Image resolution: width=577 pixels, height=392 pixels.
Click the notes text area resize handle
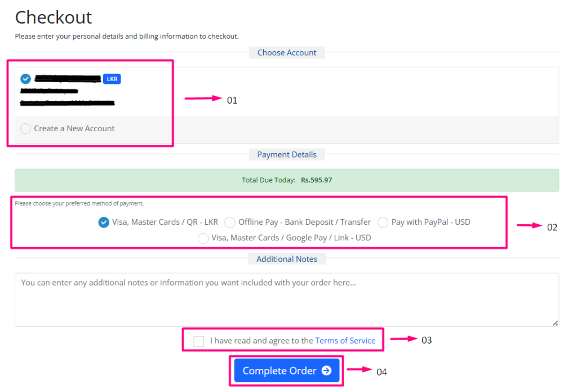[x=555, y=323]
